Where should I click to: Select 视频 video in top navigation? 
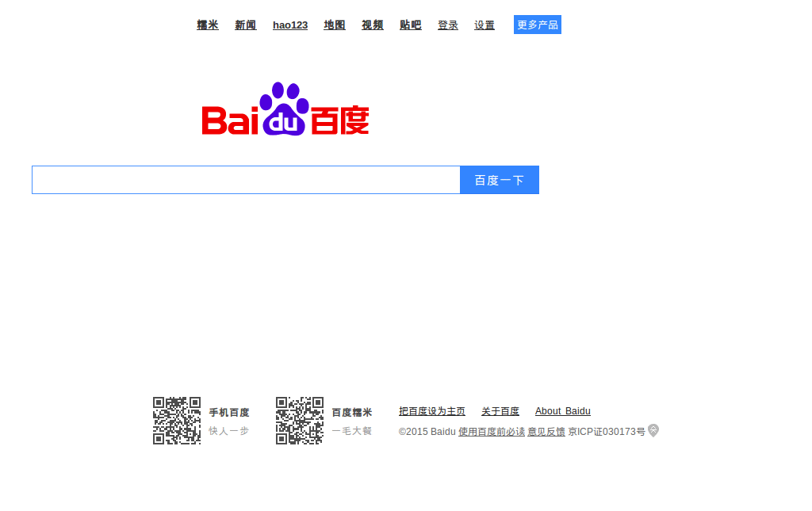(x=373, y=25)
